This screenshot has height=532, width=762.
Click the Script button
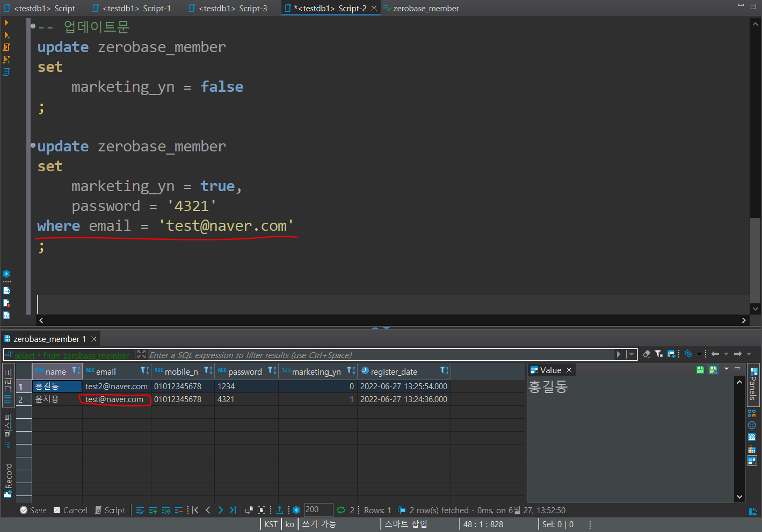coord(110,510)
